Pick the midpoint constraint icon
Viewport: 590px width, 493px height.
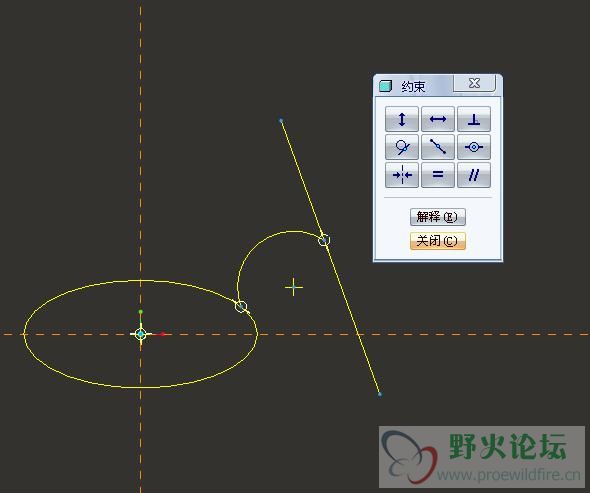click(x=438, y=147)
